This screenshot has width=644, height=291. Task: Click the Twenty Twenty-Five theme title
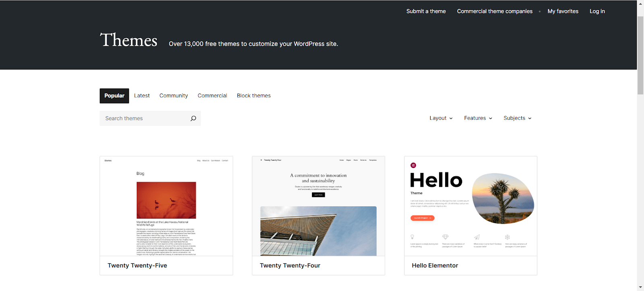137,266
